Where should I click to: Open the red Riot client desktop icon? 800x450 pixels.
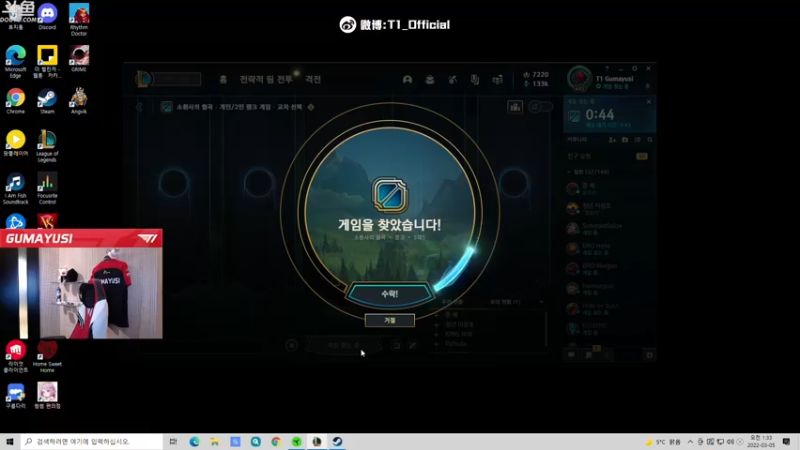click(x=15, y=357)
